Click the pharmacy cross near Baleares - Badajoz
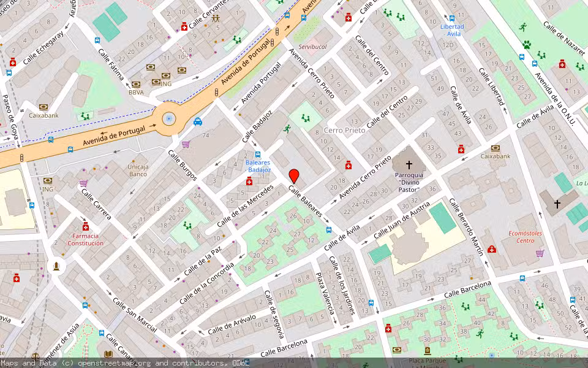The height and width of the screenshot is (368, 588). (x=249, y=181)
